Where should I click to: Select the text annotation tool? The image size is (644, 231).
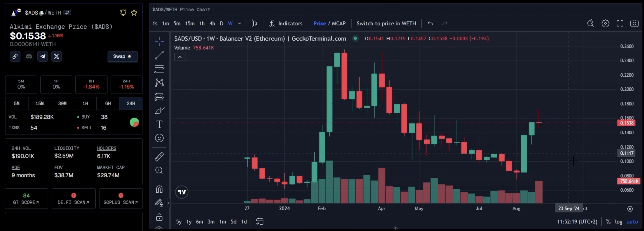[x=159, y=124]
